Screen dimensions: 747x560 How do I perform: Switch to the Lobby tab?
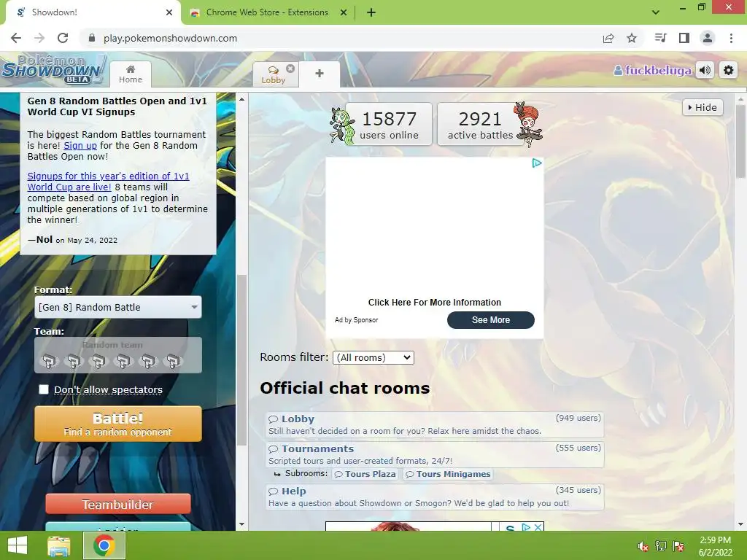(x=274, y=75)
